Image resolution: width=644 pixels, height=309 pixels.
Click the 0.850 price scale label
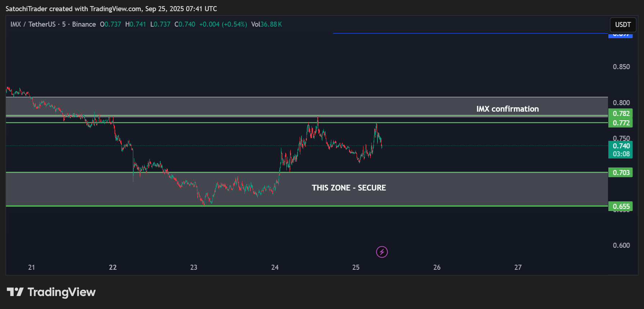tap(621, 67)
